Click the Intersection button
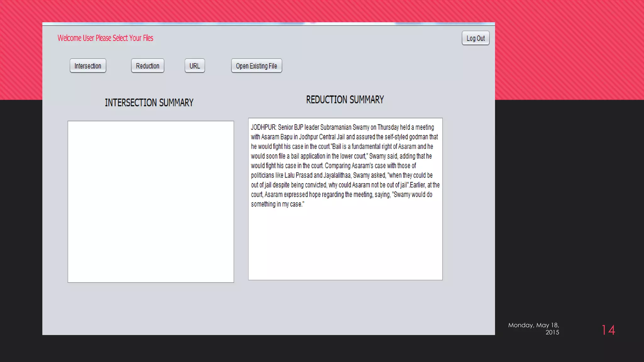This screenshot has height=362, width=644. pyautogui.click(x=88, y=66)
